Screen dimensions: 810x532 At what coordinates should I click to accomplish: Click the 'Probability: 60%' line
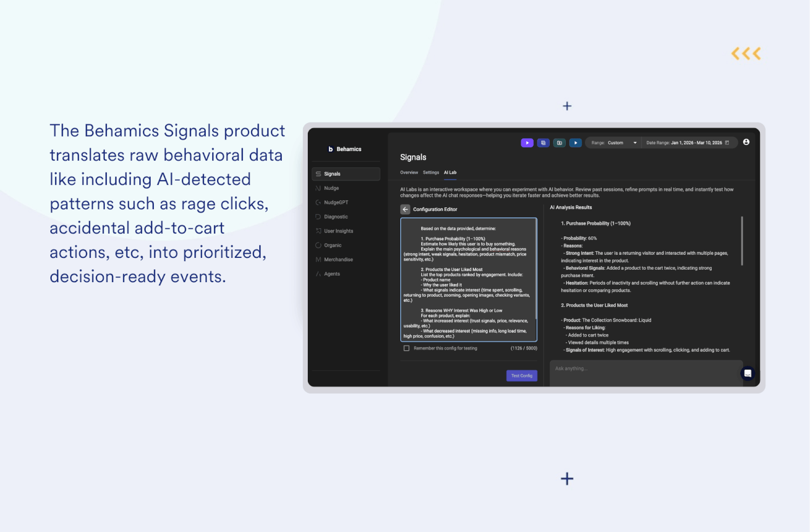[x=579, y=238]
